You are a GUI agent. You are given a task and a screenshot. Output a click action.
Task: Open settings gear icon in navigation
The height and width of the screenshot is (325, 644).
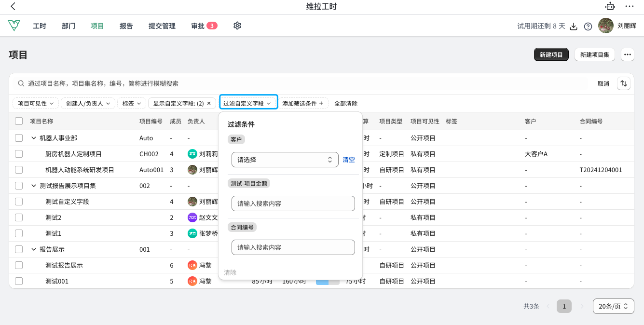click(x=237, y=26)
